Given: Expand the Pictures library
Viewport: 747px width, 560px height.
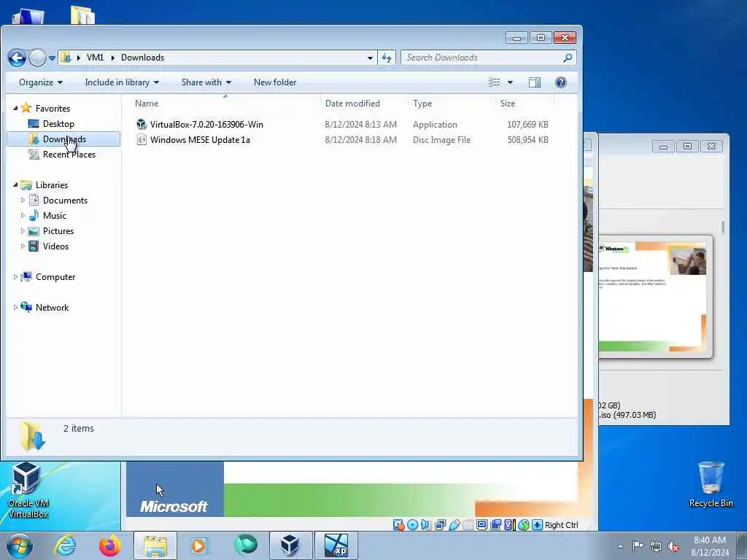Looking at the screenshot, I should [23, 231].
